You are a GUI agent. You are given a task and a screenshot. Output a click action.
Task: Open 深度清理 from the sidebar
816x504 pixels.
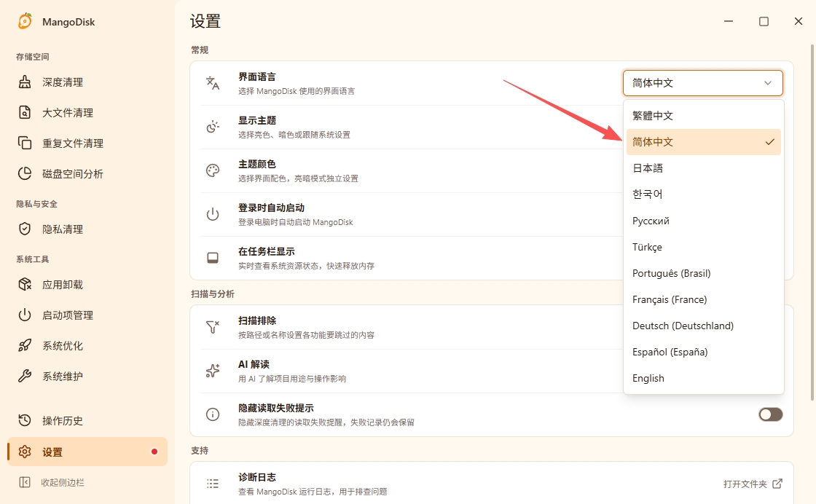(x=87, y=82)
